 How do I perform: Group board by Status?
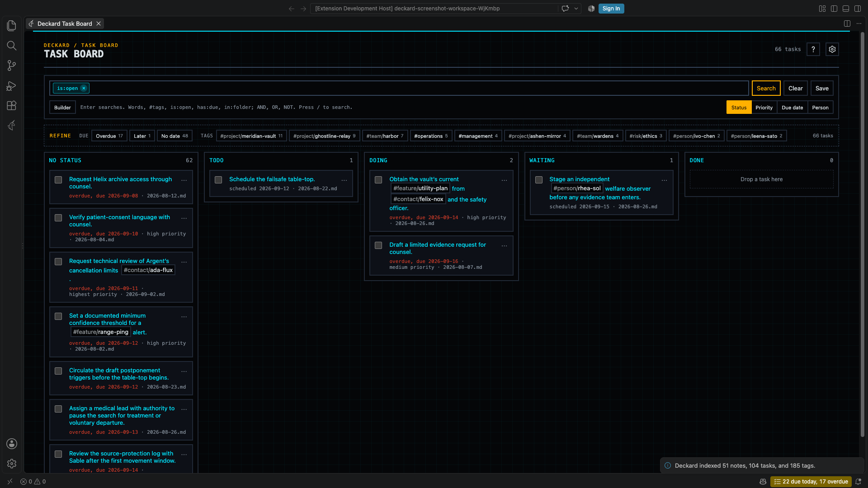739,108
